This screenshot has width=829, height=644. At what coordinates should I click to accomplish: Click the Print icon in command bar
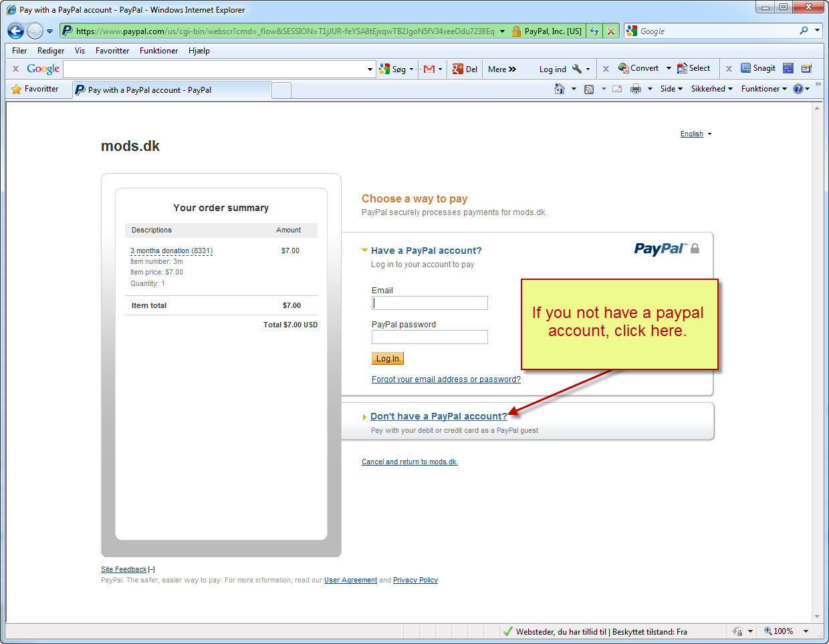[635, 89]
